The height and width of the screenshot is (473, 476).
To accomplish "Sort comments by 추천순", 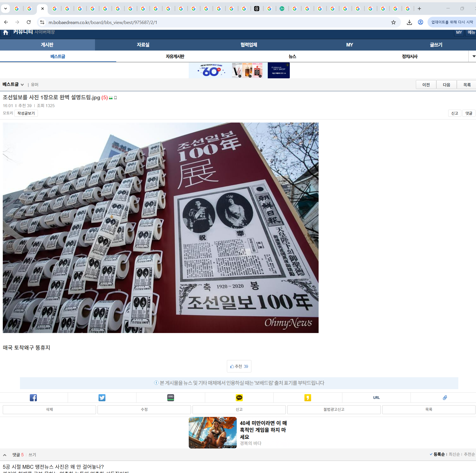I will [469, 454].
